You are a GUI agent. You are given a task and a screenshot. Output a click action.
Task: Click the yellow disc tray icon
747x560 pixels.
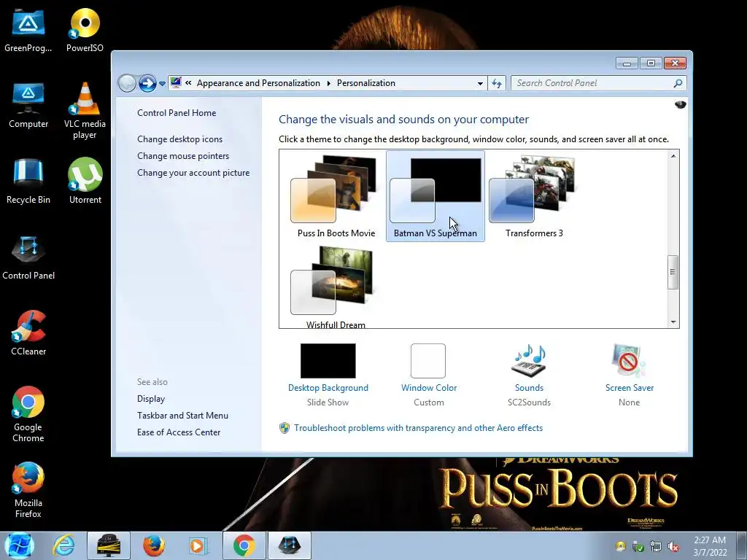(x=620, y=547)
